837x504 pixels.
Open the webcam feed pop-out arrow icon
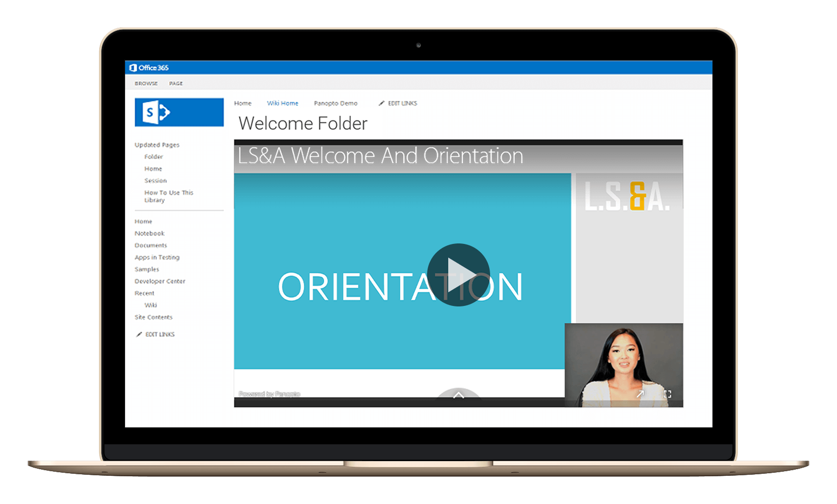coord(641,394)
